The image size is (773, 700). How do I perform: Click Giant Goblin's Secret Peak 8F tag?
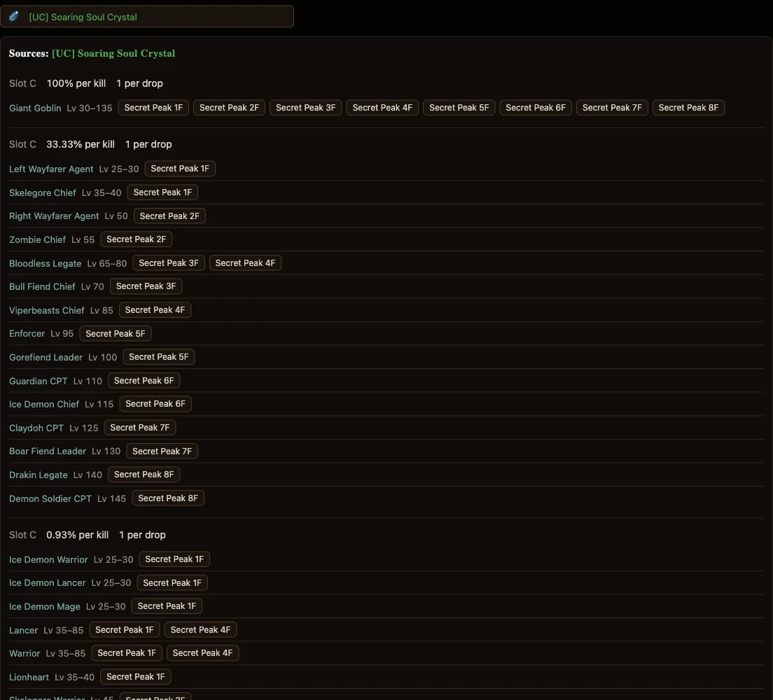(x=688, y=108)
